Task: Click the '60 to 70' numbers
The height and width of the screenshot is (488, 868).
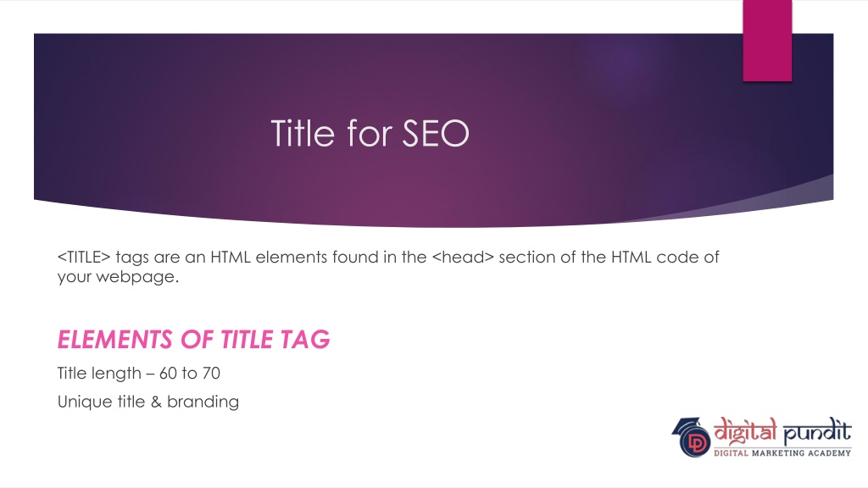Action: coord(190,374)
